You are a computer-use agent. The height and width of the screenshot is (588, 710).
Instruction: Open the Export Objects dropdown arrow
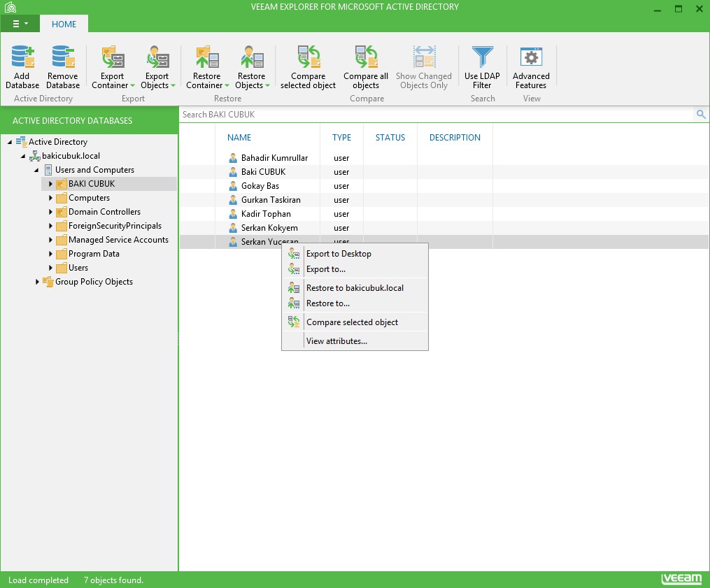click(173, 85)
